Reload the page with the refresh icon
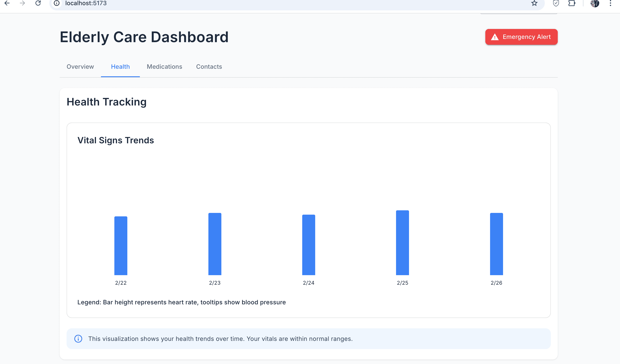The width and height of the screenshot is (620, 364). point(38,3)
